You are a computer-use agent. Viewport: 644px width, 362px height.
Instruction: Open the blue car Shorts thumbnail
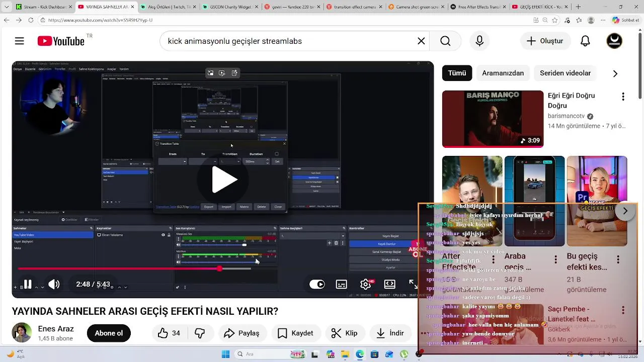point(534,201)
